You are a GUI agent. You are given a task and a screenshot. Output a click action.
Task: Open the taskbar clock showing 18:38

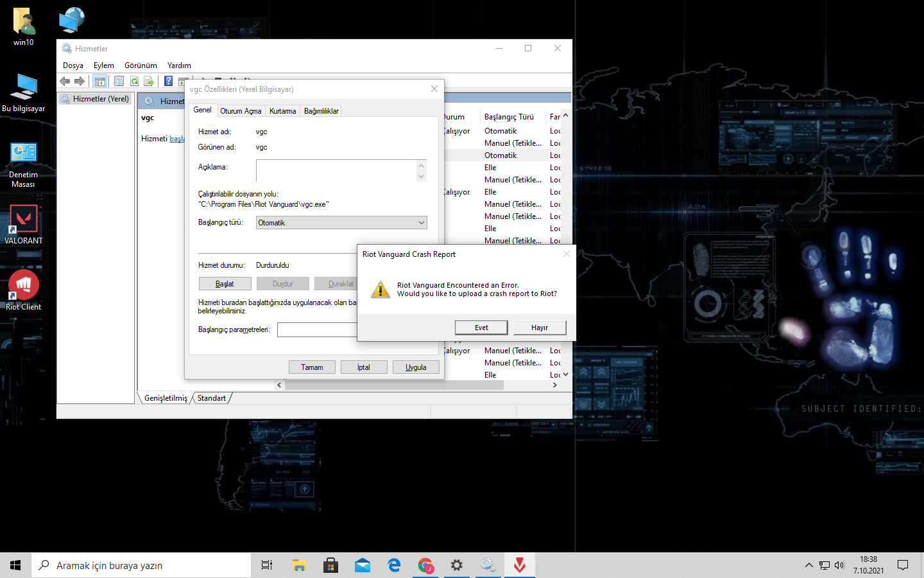tap(868, 565)
